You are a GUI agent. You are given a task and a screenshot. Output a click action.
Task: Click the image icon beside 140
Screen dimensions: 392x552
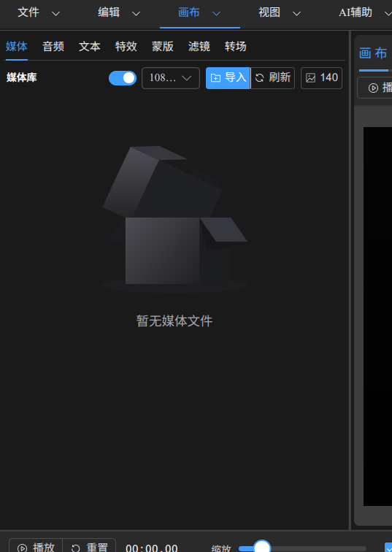(311, 78)
